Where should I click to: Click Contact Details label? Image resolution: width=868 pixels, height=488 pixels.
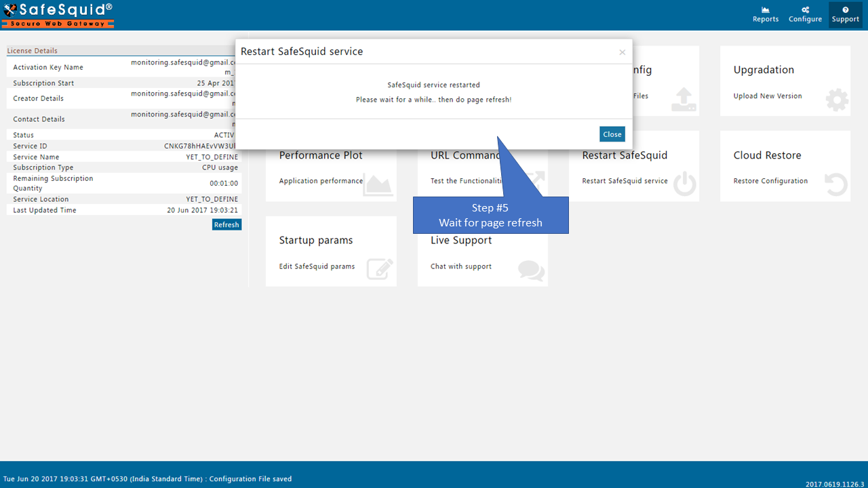(39, 119)
